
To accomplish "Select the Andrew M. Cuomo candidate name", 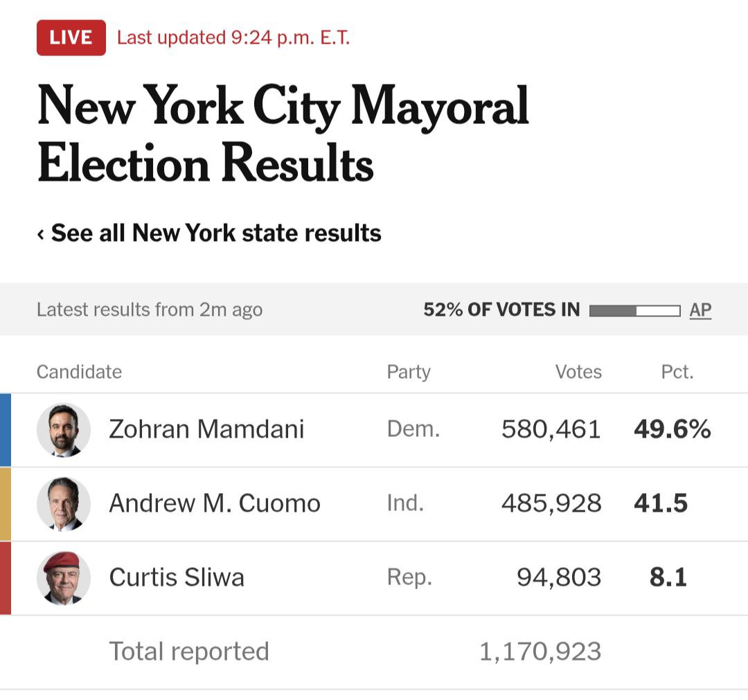I will (x=215, y=503).
